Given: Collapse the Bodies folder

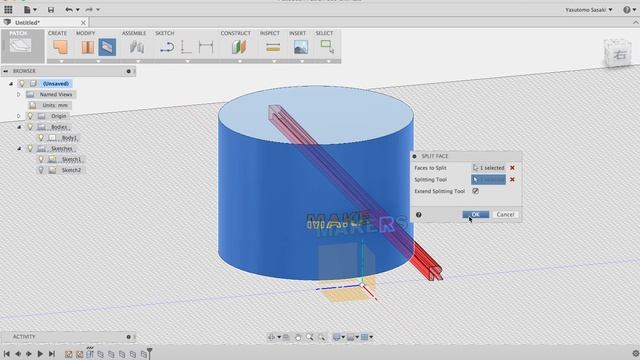Looking at the screenshot, I should click(19, 127).
